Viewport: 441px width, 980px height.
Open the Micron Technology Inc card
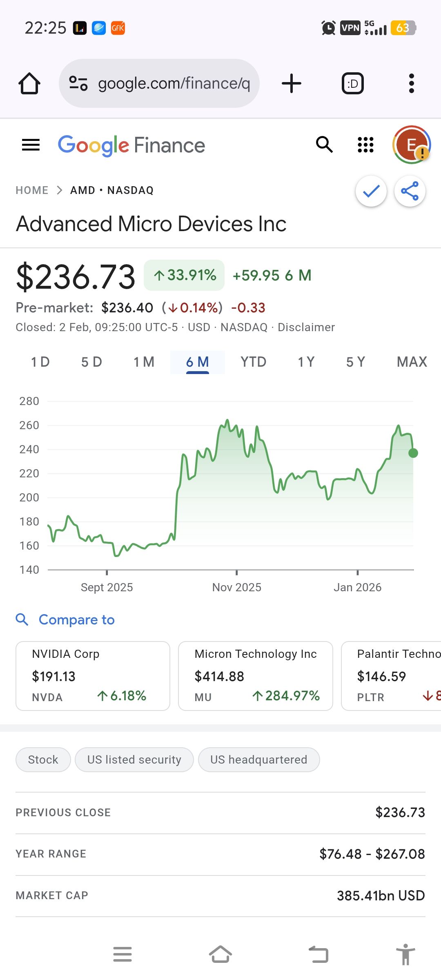coord(255,676)
